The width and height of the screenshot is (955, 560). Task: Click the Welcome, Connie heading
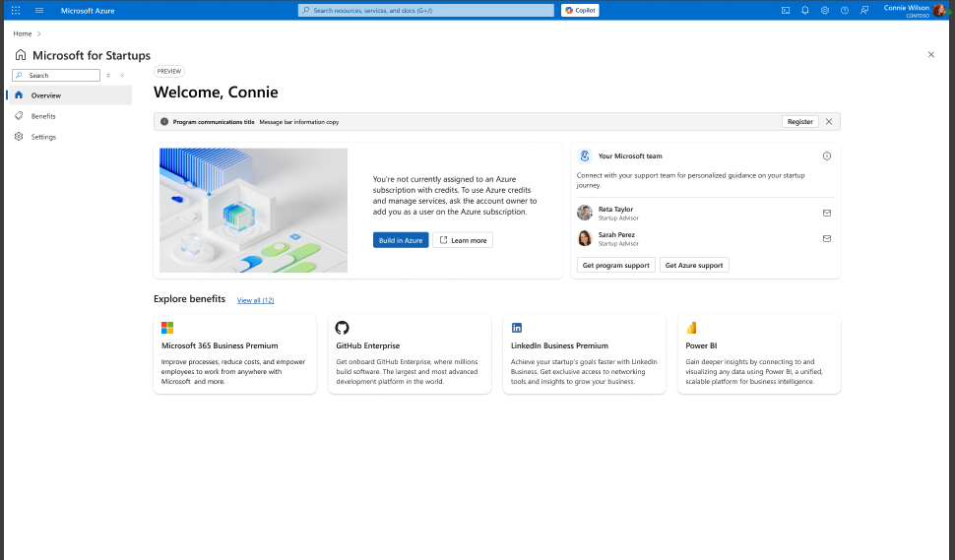[x=216, y=92]
